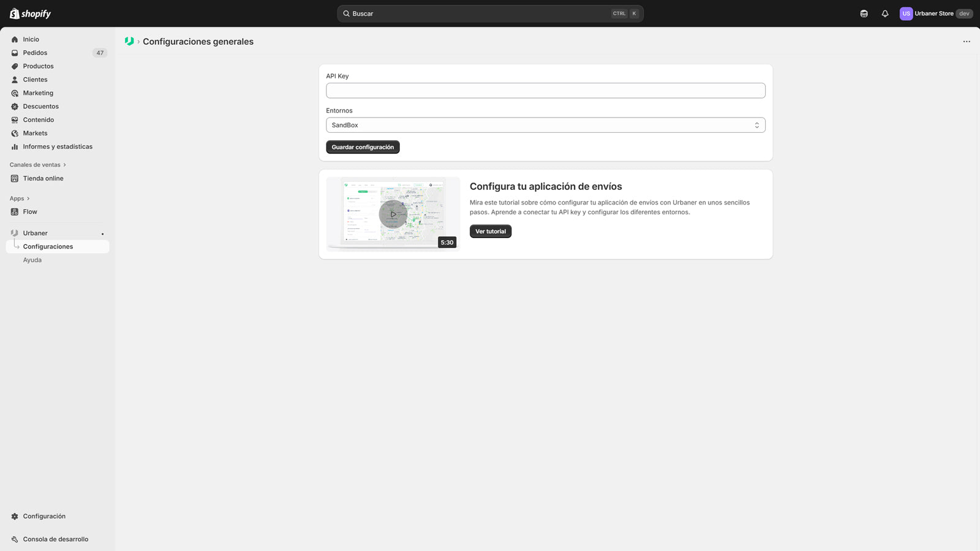Expand the Apps section chevron
Screen dimensions: 980x551
click(x=28, y=198)
